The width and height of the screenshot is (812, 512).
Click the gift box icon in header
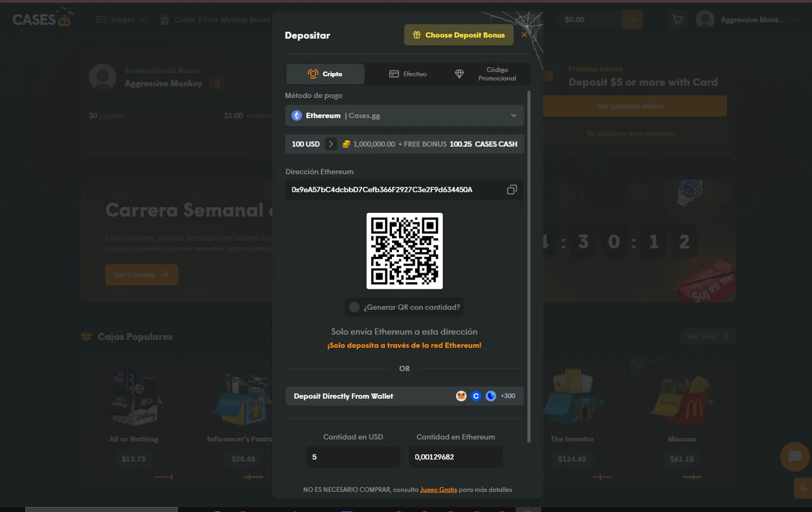click(x=165, y=20)
